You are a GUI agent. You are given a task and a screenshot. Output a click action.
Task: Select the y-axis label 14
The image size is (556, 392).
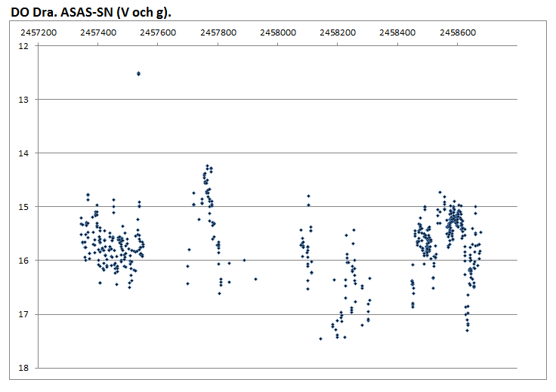coord(22,153)
